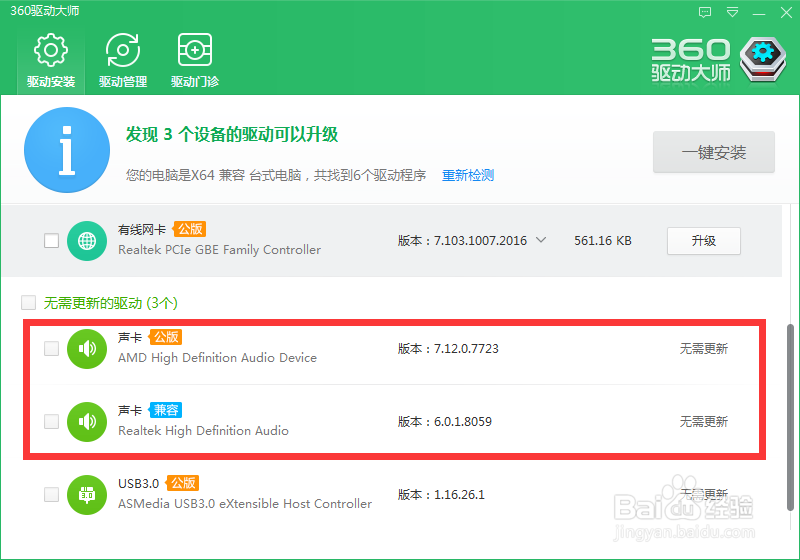Click 升级 for Realtek PCIe GBE controller
The image size is (800, 560).
tap(704, 241)
